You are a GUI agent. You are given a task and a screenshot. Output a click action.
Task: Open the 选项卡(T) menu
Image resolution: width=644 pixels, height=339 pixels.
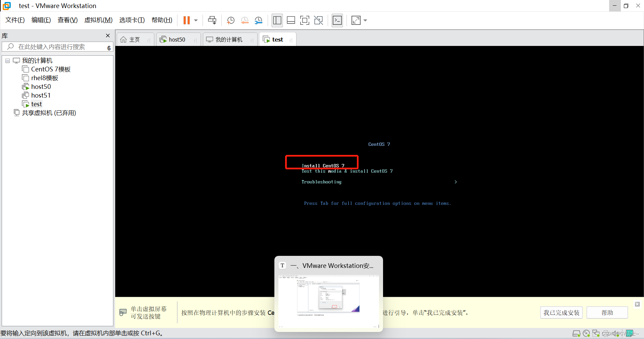pos(132,20)
